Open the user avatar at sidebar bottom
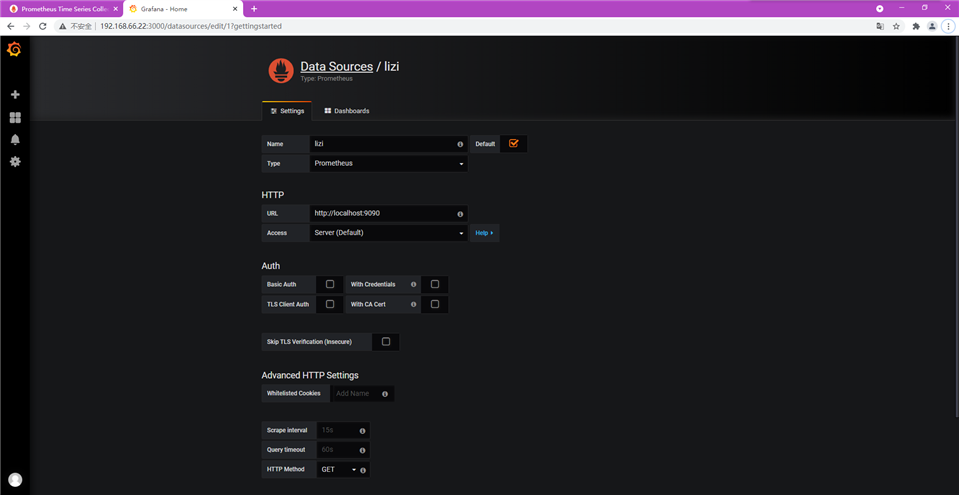Screen dimensions: 959x495 (x=15, y=480)
